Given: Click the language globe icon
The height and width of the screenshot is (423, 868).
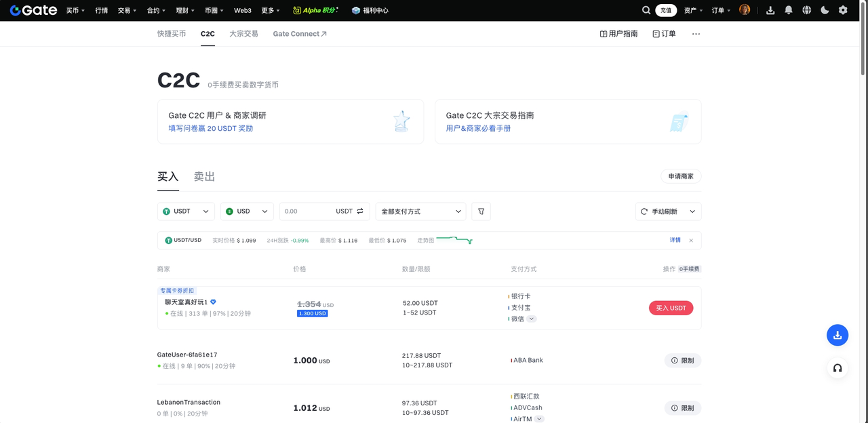Looking at the screenshot, I should [806, 10].
